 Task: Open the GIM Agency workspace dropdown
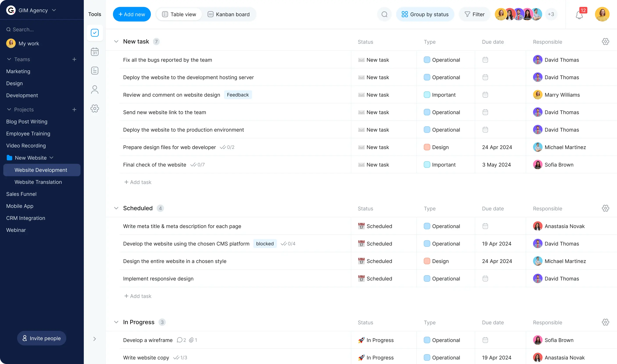54,10
